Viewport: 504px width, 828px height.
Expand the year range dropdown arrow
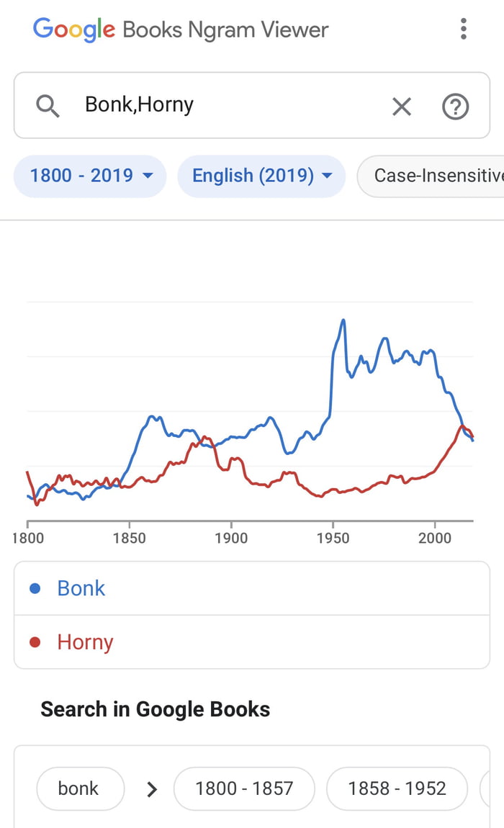[x=148, y=176]
